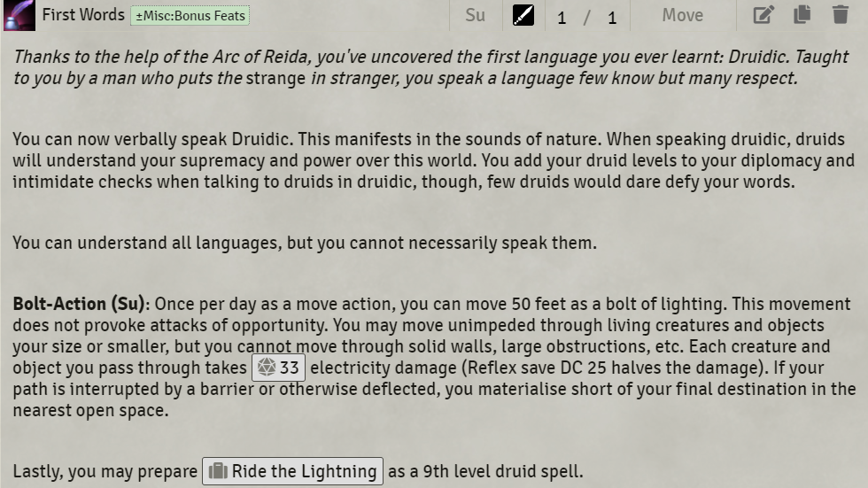This screenshot has width=868, height=488.
Task: Click the maximum uses value
Action: [x=612, y=18]
